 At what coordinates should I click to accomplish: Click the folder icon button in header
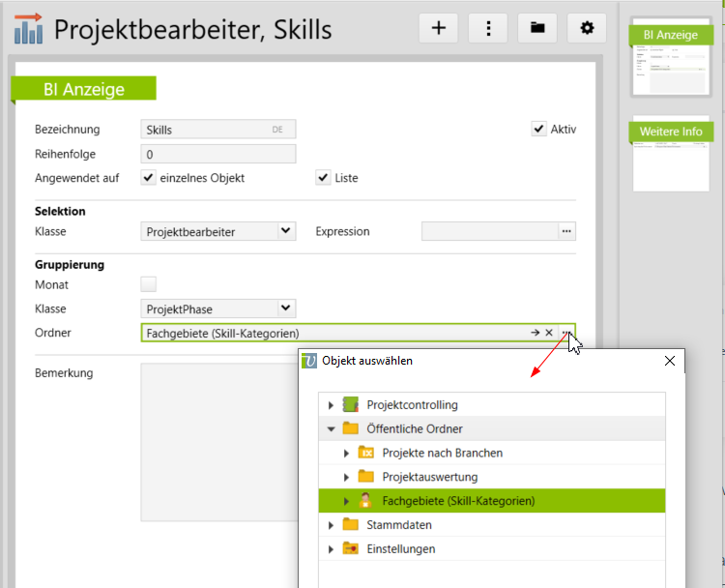click(537, 28)
